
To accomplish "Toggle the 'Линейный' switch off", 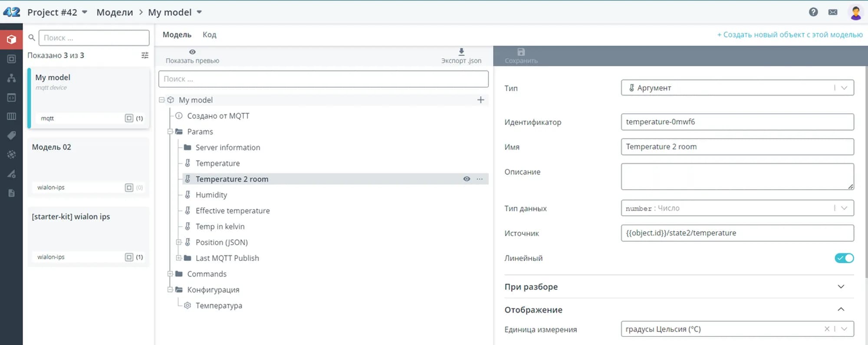I will coord(844,258).
